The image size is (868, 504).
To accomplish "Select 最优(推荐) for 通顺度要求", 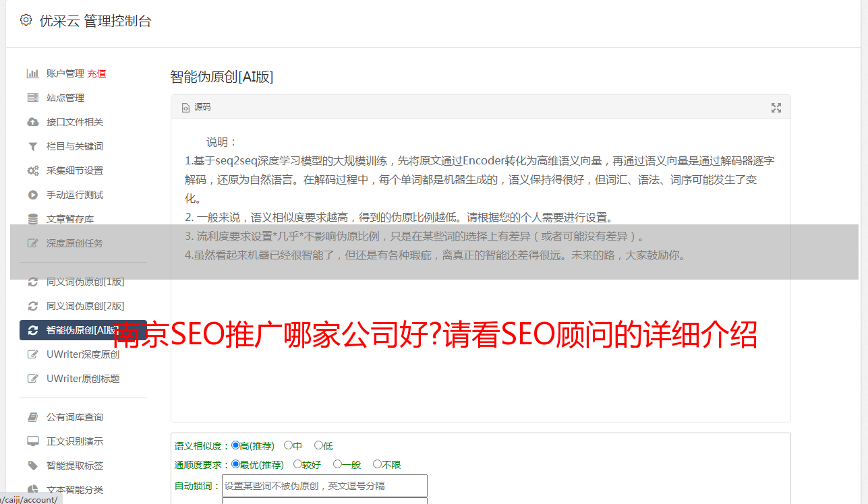I will click(x=235, y=464).
